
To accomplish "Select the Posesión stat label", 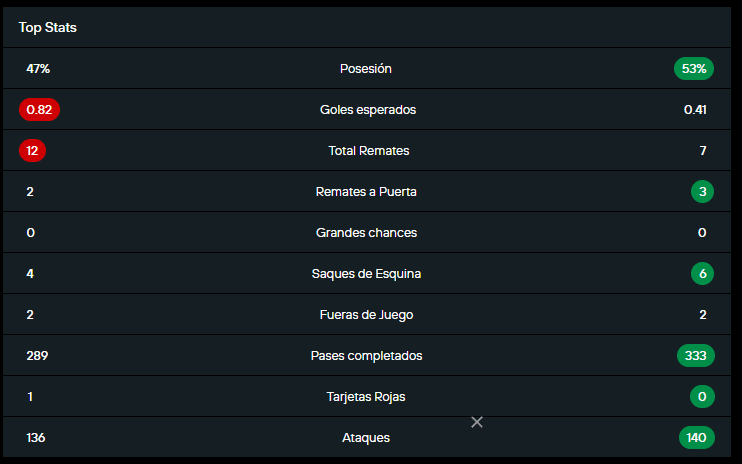I will [x=366, y=69].
